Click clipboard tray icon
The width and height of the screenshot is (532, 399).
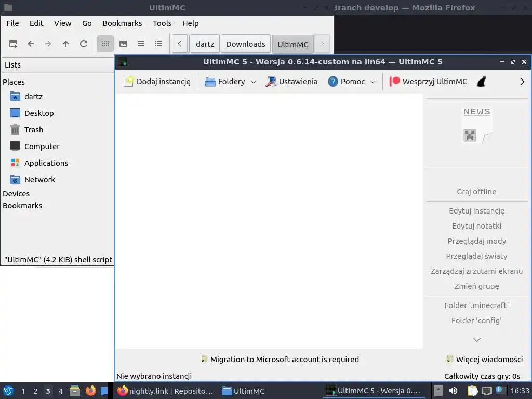pyautogui.click(x=472, y=391)
